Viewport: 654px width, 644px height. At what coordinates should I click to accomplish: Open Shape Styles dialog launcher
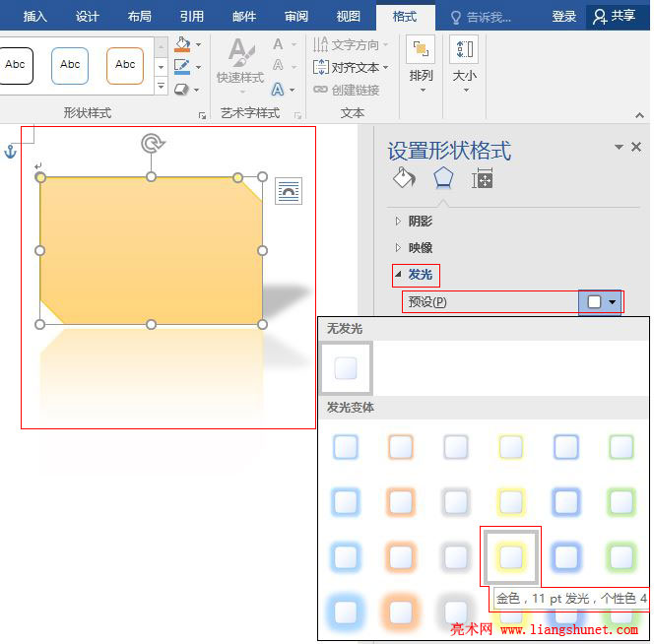[202, 116]
